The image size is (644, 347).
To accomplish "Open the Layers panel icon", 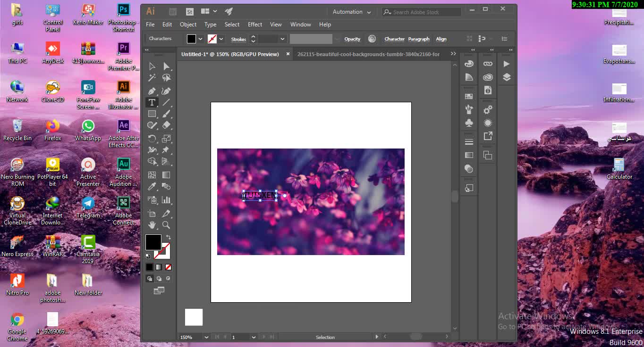I will coord(507,77).
